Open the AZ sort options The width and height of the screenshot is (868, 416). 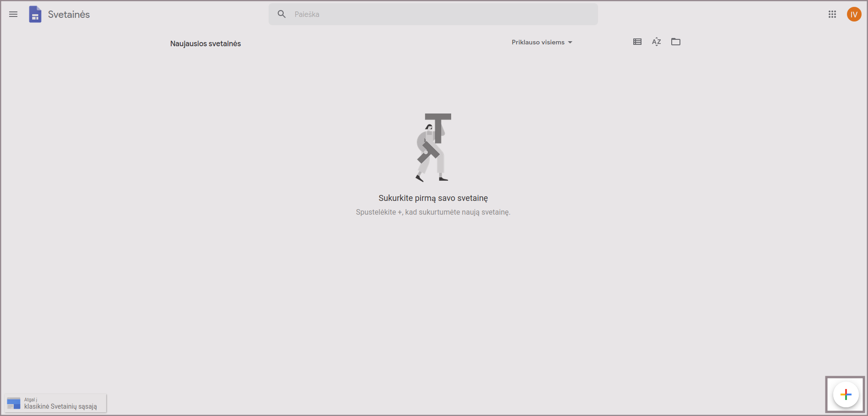click(x=656, y=42)
